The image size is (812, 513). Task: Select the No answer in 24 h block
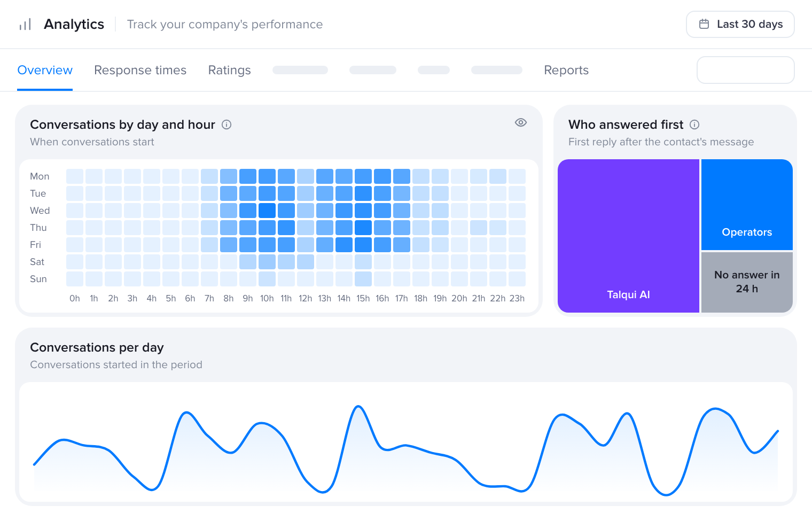(x=747, y=282)
